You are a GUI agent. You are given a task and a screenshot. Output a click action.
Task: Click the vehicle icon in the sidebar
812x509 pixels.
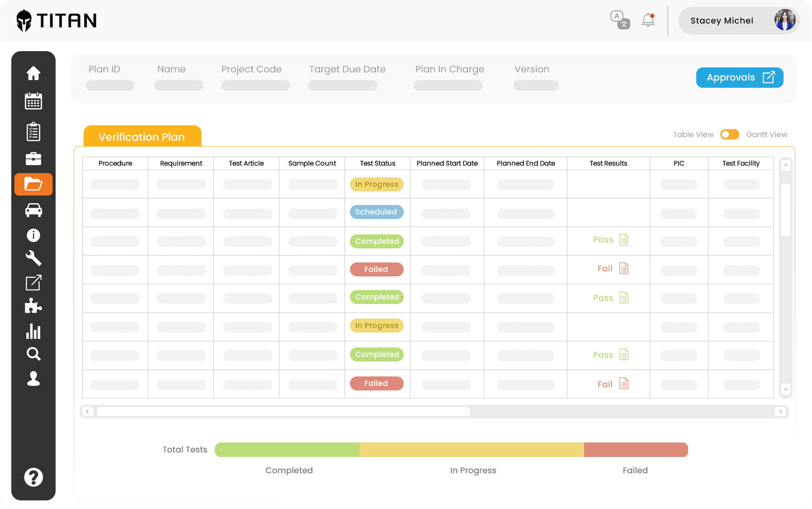[x=33, y=210]
